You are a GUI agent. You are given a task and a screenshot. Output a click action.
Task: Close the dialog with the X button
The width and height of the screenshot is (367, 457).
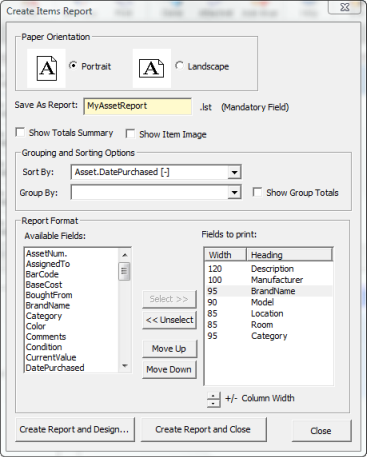tap(345, 7)
